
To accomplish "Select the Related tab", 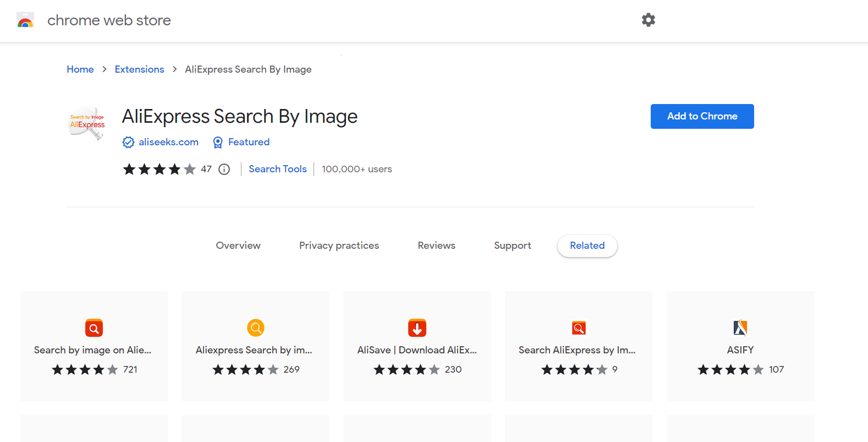I will click(587, 245).
